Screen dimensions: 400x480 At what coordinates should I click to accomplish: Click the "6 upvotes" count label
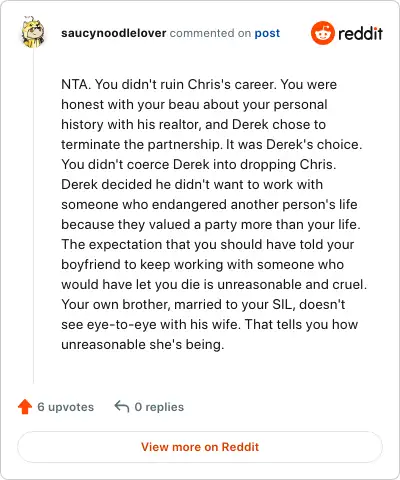click(x=66, y=407)
